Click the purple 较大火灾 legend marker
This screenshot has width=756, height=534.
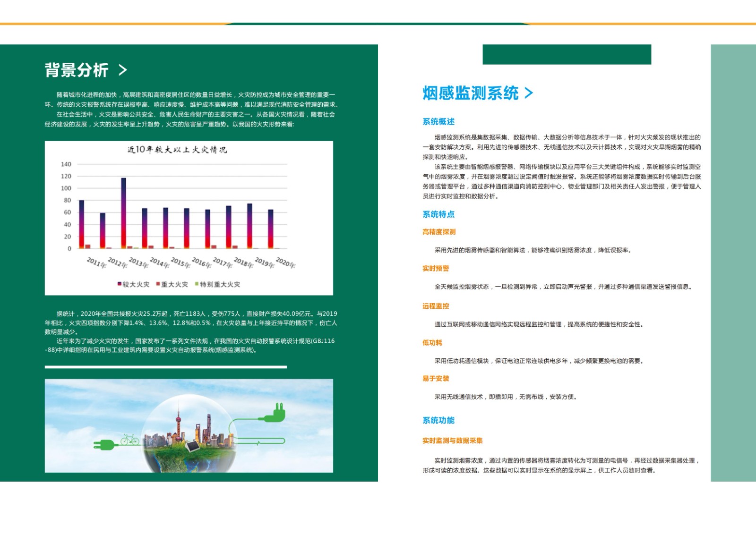pos(120,284)
